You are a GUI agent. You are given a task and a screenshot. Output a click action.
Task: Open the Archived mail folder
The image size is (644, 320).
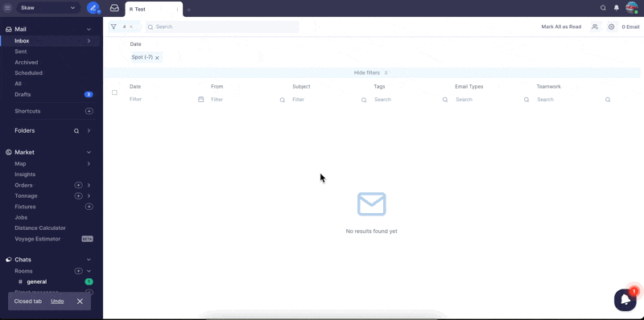coord(27,63)
